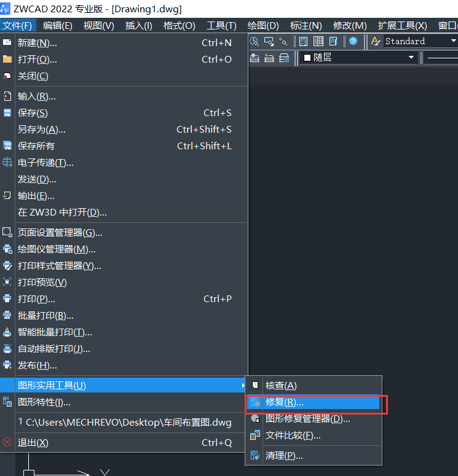Image resolution: width=458 pixels, height=476 pixels.
Task: Click the make object's layer current icon
Action: (x=255, y=58)
